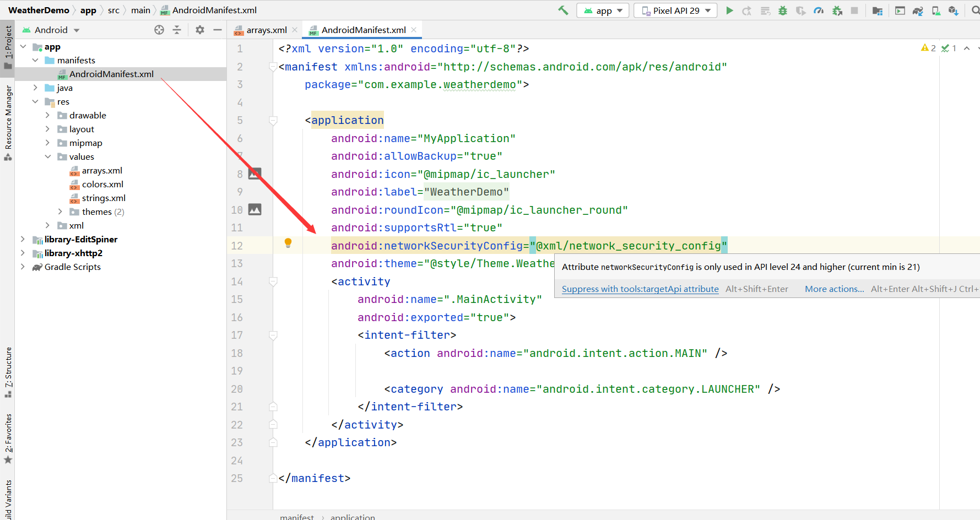Open Project Structure icon in toolbar

878,10
